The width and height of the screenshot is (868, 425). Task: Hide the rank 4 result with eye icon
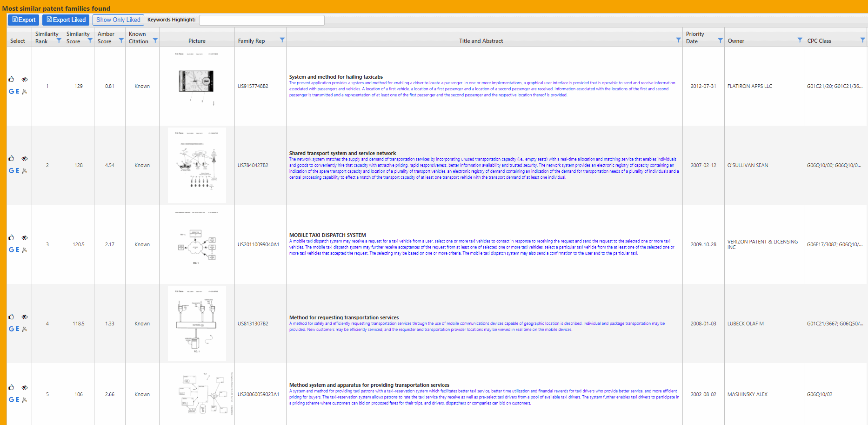tap(25, 317)
